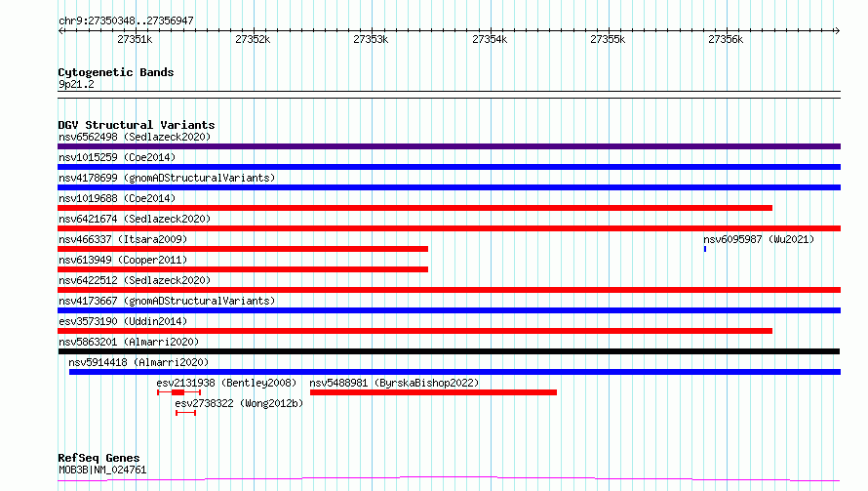Image resolution: width=868 pixels, height=491 pixels.
Task: Click the blue nsv4178699 variant bar
Action: point(449,187)
